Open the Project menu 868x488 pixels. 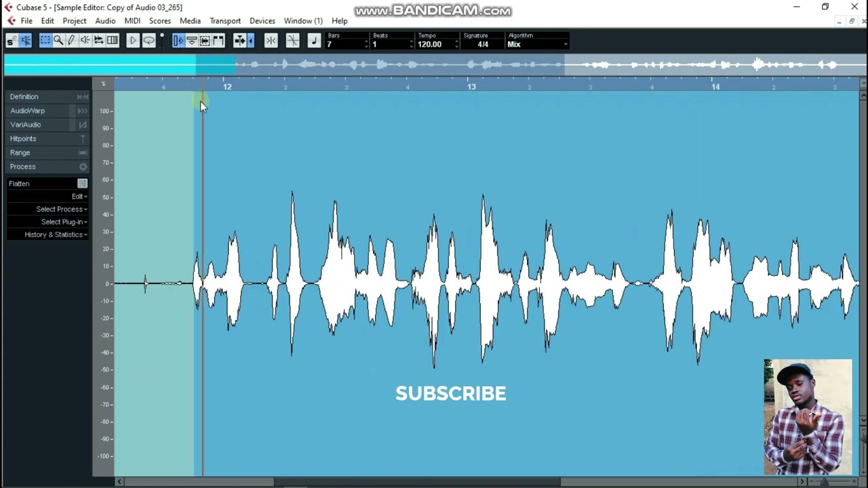[x=75, y=21]
